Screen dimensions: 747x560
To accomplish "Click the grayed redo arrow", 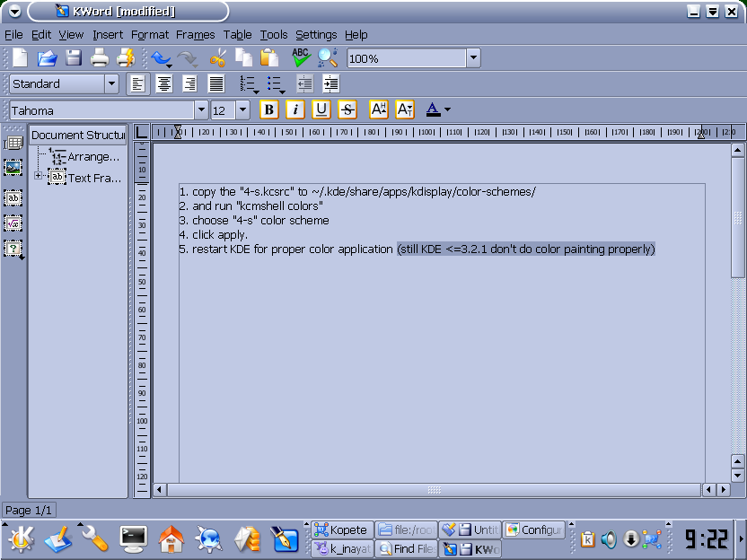I will point(188,58).
